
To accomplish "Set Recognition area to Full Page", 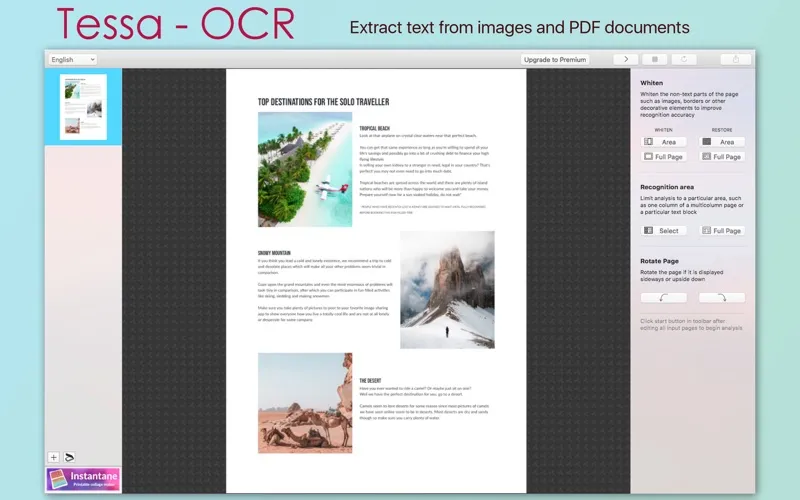I will pos(721,231).
